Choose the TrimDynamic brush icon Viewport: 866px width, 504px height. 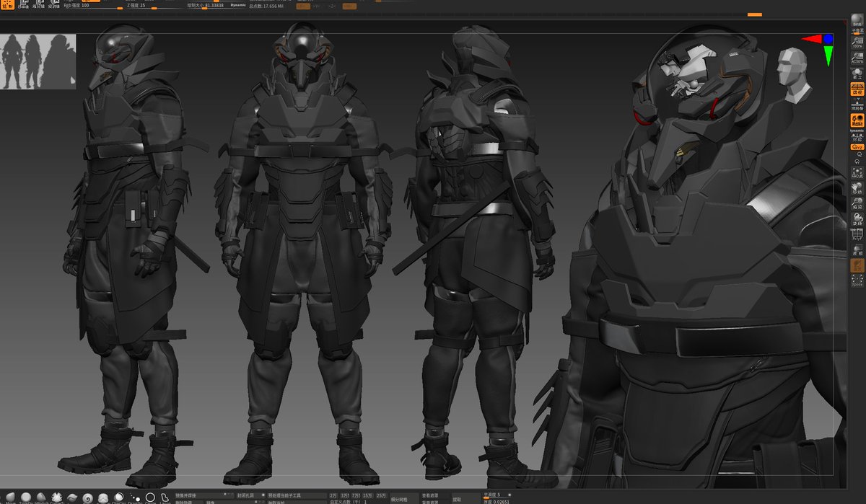[26, 498]
